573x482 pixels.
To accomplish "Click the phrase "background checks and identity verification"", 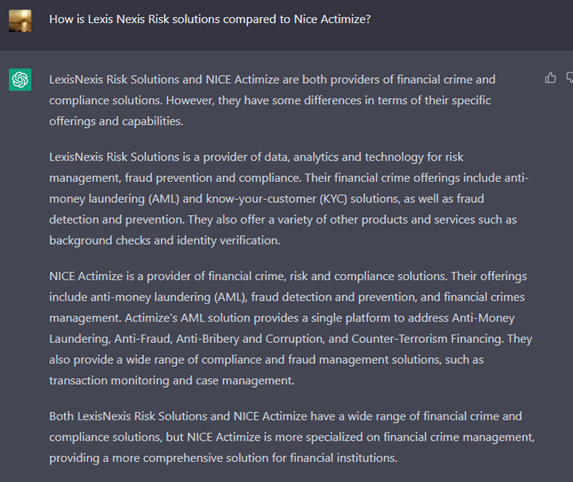I will point(164,240).
